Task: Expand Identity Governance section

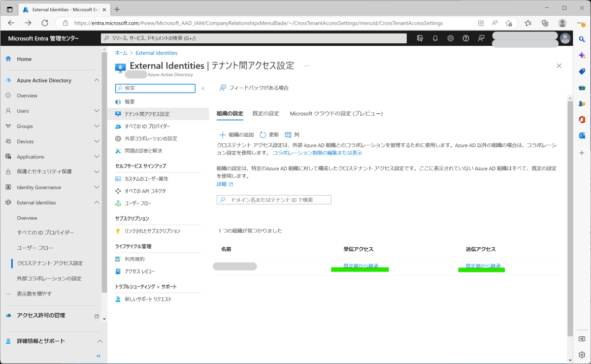Action: tap(97, 187)
